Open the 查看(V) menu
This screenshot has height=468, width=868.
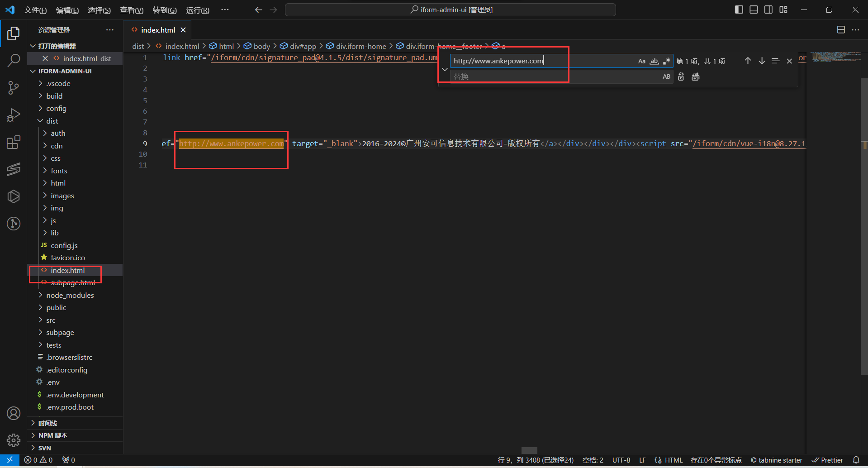point(131,10)
